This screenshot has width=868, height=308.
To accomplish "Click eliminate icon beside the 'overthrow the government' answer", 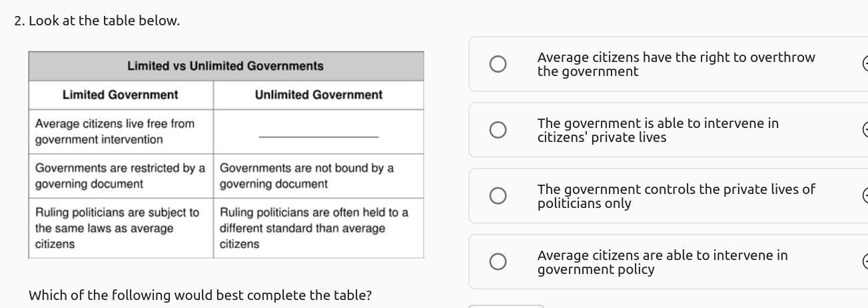I will pos(865,64).
